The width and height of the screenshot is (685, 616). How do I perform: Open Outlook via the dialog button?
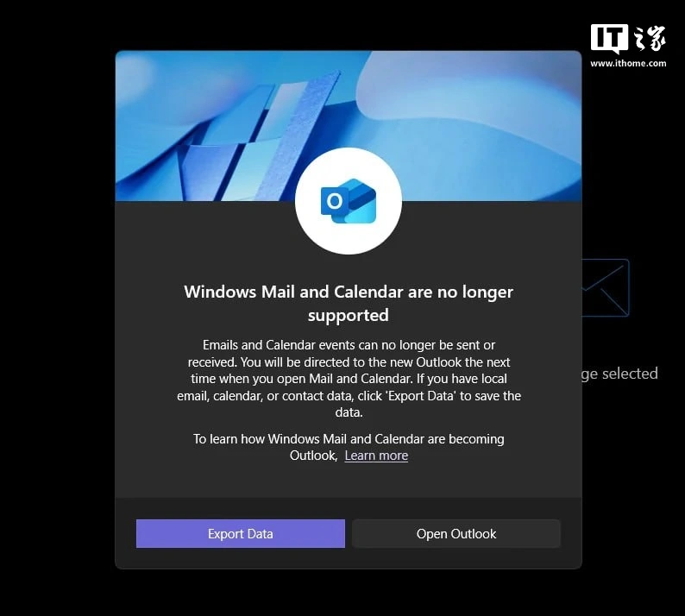(x=456, y=533)
